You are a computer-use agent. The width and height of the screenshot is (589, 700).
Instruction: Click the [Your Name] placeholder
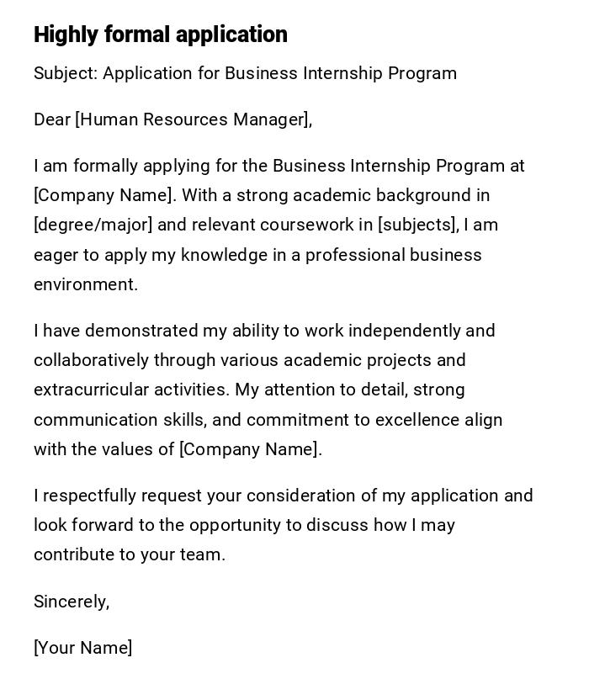(83, 648)
